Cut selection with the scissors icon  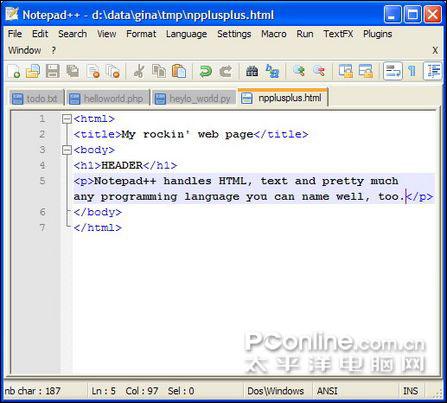click(139, 71)
